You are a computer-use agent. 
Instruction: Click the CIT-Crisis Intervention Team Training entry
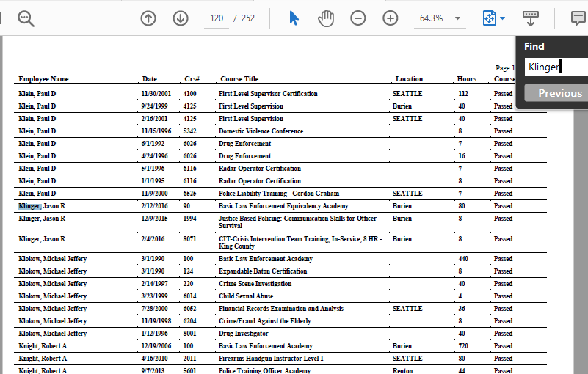[x=300, y=243]
